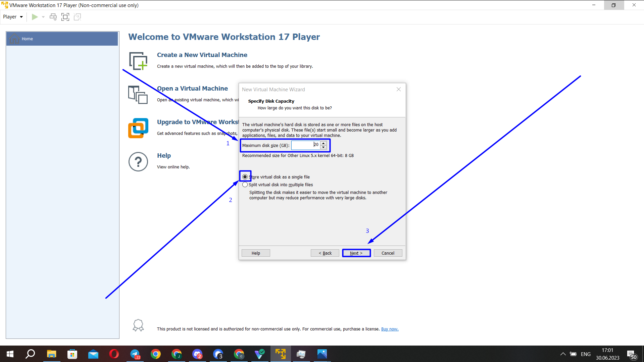This screenshot has height=362, width=644.
Task: Click the Enter full screen toolbar icon
Action: 65,17
